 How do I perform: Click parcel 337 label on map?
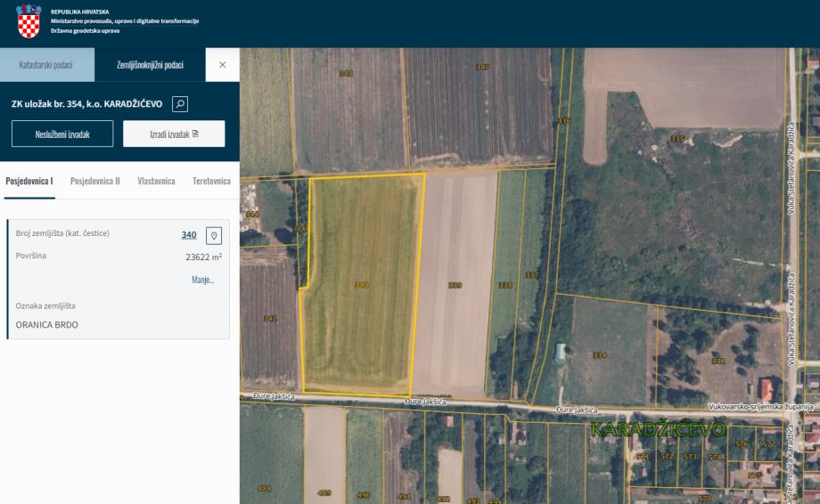click(532, 275)
